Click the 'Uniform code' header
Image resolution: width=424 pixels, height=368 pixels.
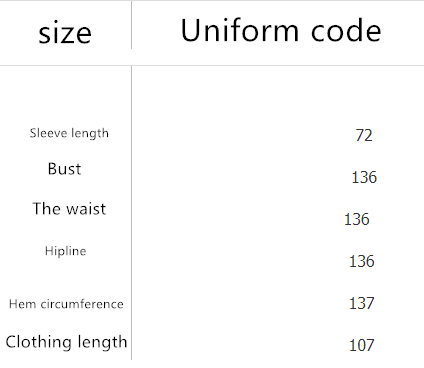pos(281,30)
